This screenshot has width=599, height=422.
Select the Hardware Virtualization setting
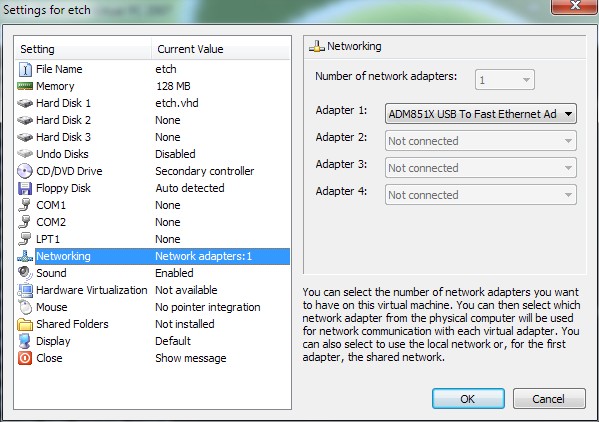click(x=153, y=290)
